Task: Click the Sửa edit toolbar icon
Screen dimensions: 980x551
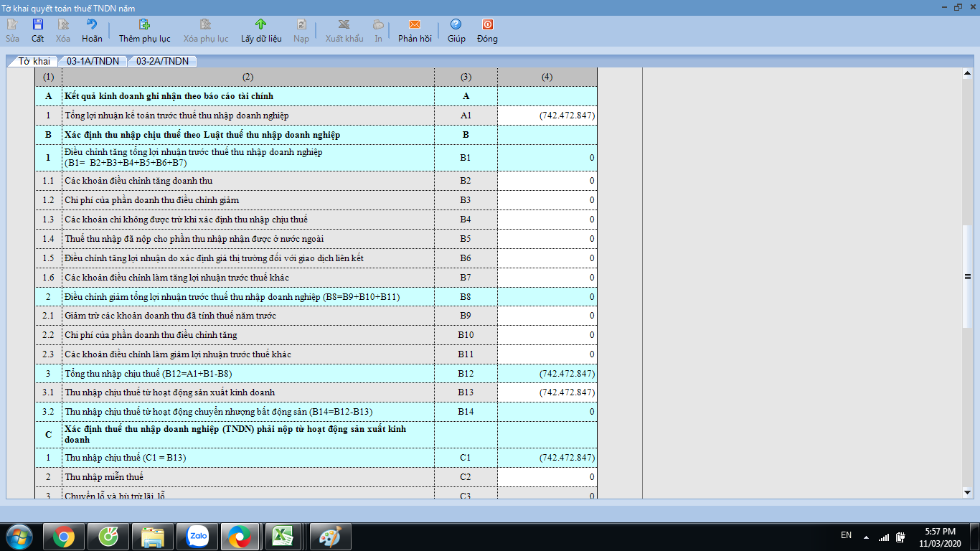Action: 12,24
